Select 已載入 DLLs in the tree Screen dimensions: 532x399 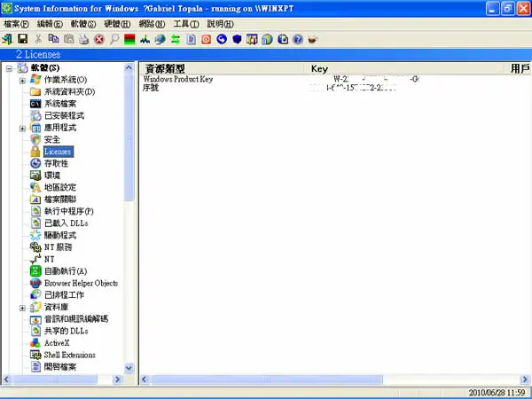[66, 223]
